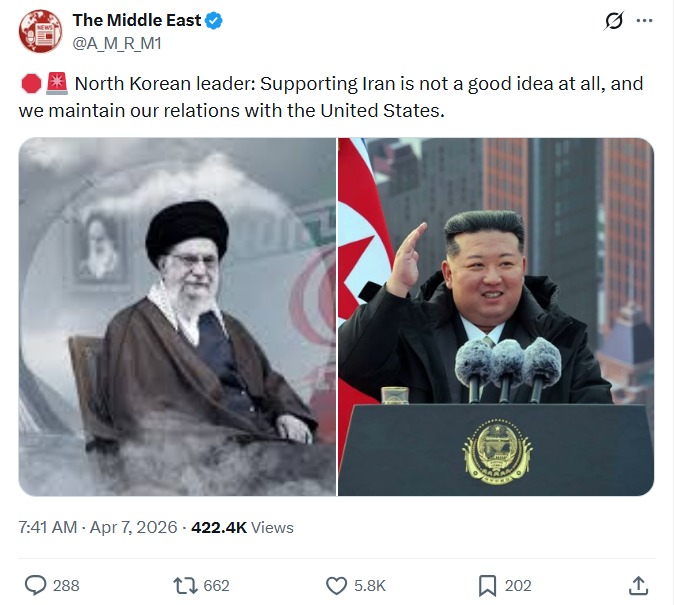675x605 pixels.
Task: Click the reply speech bubble icon
Action: pos(35,586)
